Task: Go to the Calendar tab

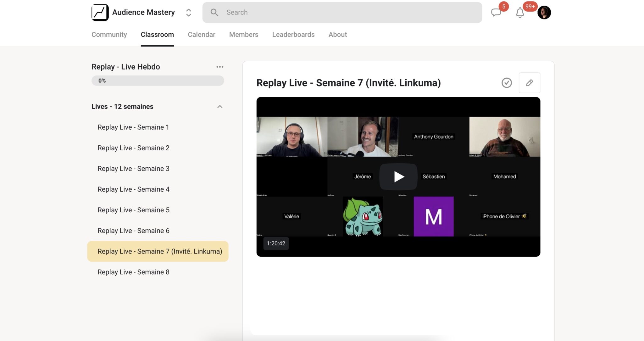Action: click(202, 35)
